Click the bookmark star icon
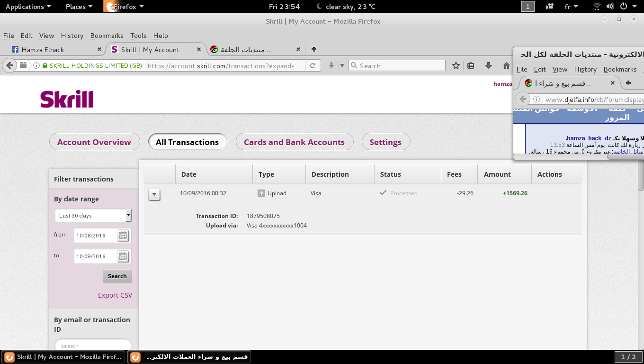 point(456,65)
